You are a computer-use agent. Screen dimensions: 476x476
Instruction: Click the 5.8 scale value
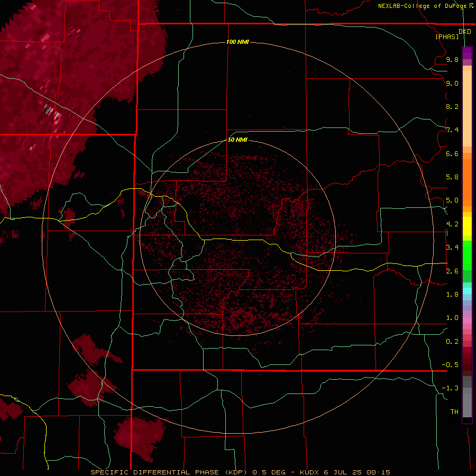pyautogui.click(x=452, y=177)
